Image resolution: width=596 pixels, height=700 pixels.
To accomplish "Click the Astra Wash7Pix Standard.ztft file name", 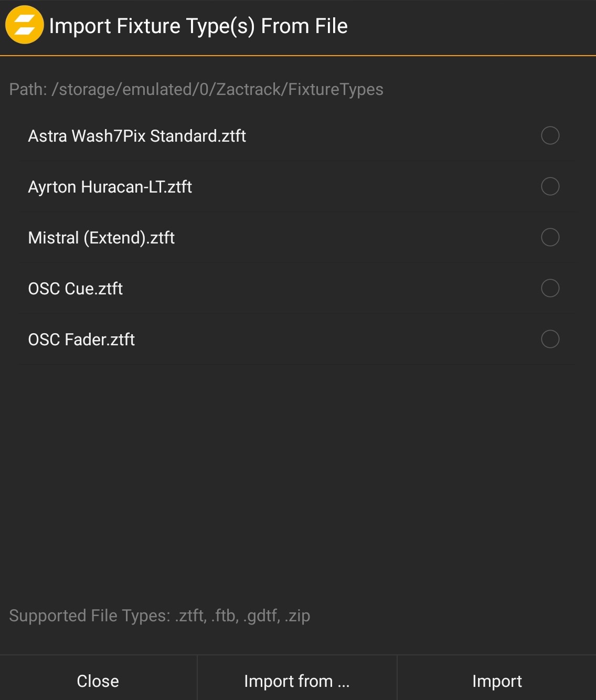I will point(137,136).
